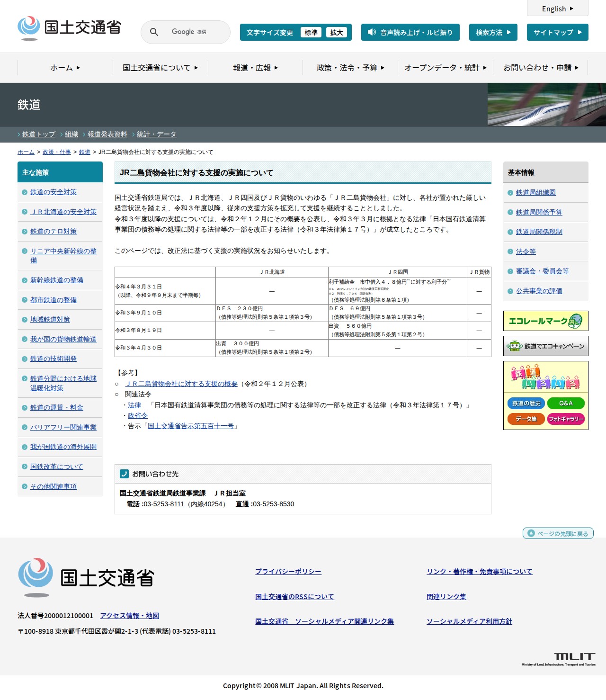
Task: Expand the 国土交通省について menu
Action: click(160, 68)
